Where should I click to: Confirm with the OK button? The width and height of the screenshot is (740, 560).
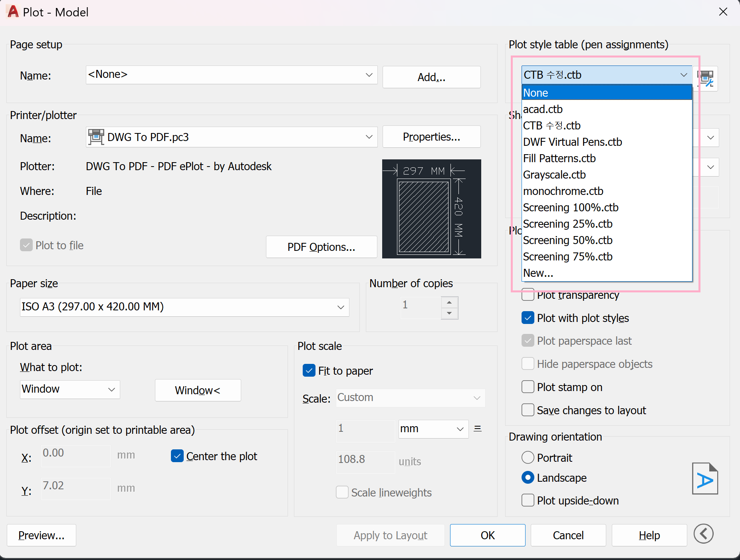click(488, 535)
